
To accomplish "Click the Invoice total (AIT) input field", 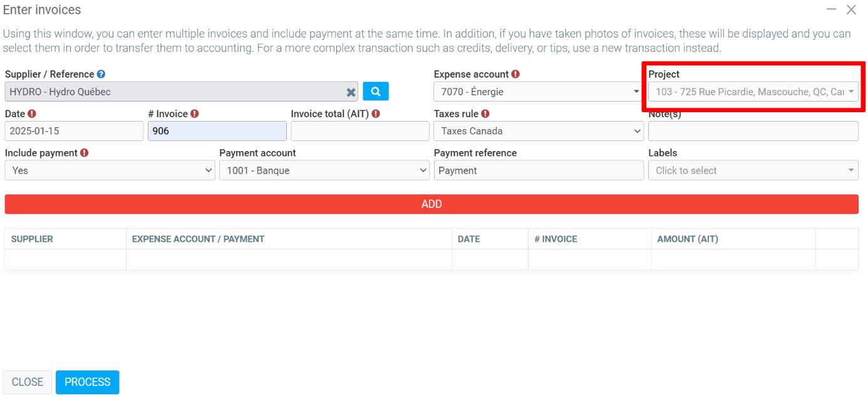I will (359, 131).
